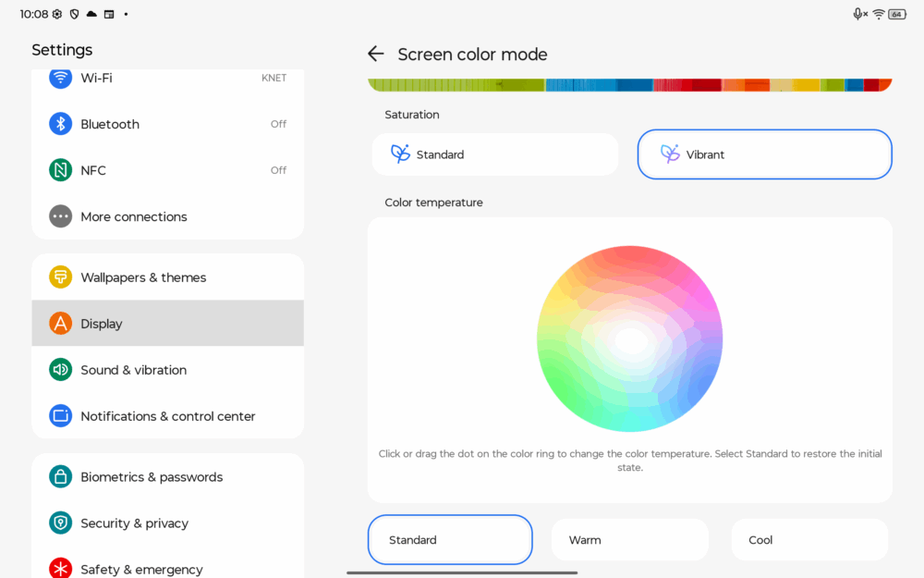The image size is (924, 578).
Task: Open Wi-Fi settings
Action: [168, 78]
